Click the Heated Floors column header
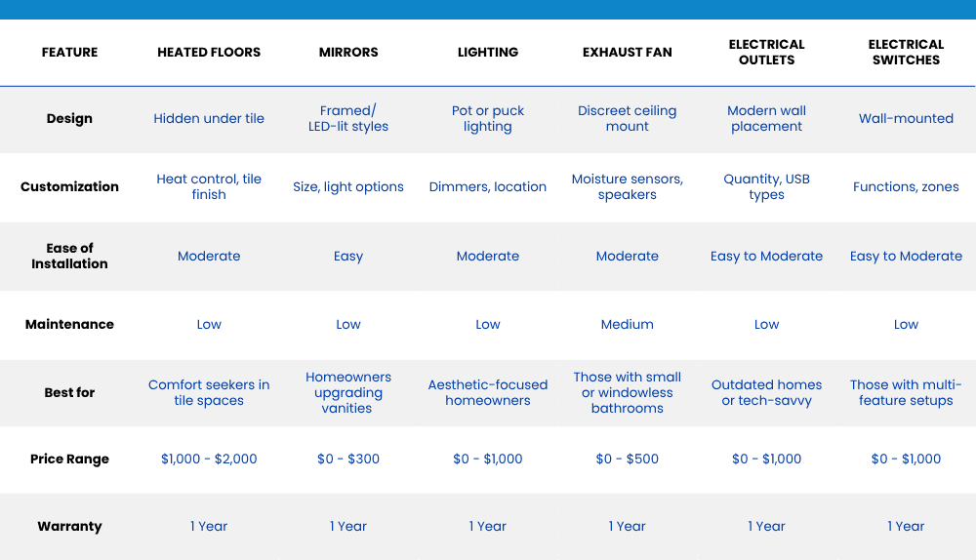The image size is (976, 560). tap(209, 53)
